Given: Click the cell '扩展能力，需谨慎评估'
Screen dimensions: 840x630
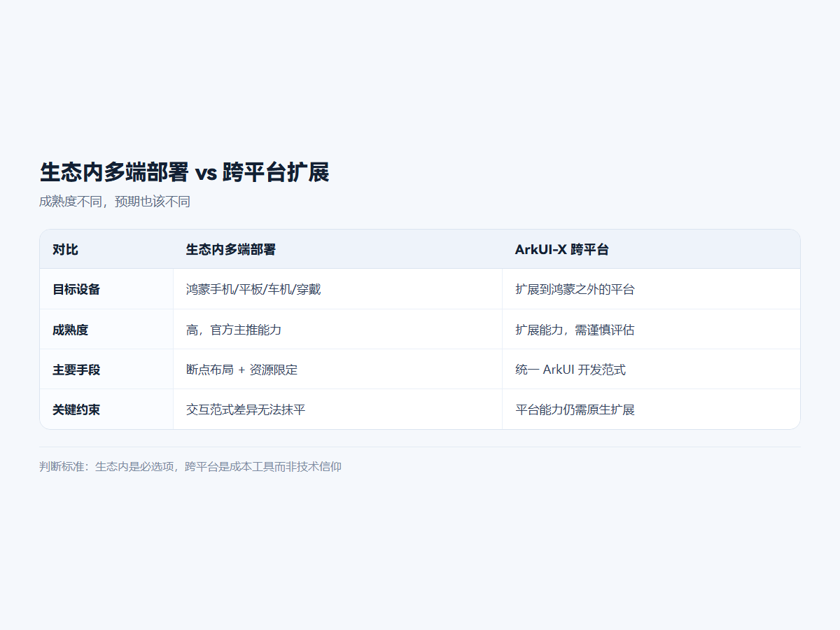Looking at the screenshot, I should [651, 330].
